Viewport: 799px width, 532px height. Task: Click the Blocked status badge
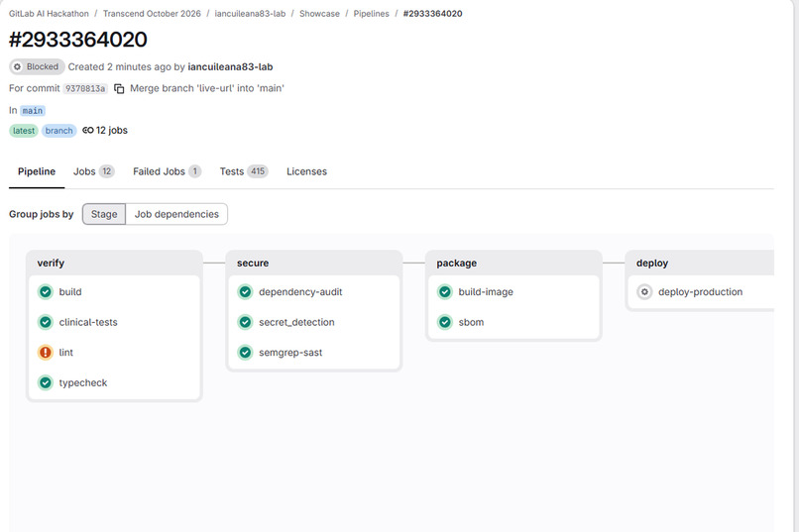tap(37, 66)
